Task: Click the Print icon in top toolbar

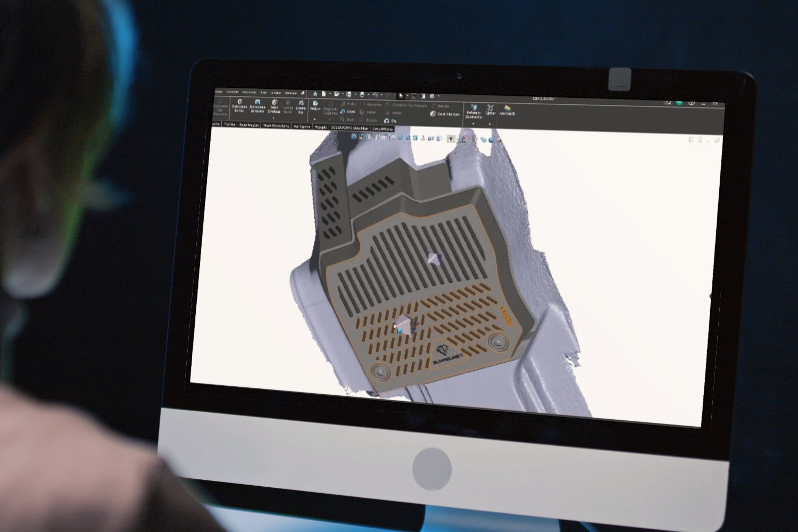Action: (x=362, y=95)
